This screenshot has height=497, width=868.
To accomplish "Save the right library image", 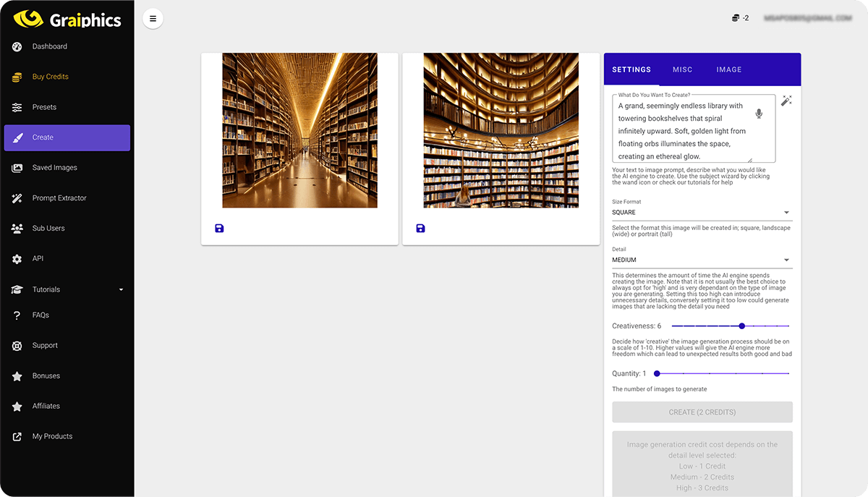I will coord(420,228).
